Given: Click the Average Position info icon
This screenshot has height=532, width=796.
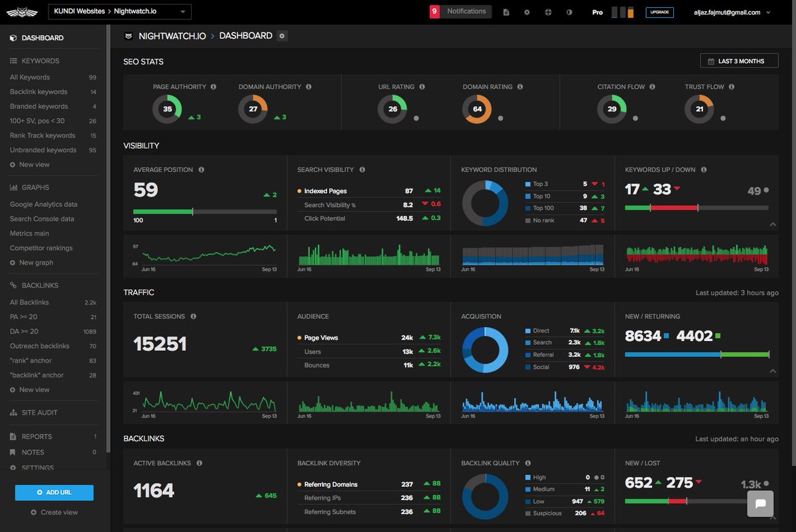Looking at the screenshot, I should [201, 170].
